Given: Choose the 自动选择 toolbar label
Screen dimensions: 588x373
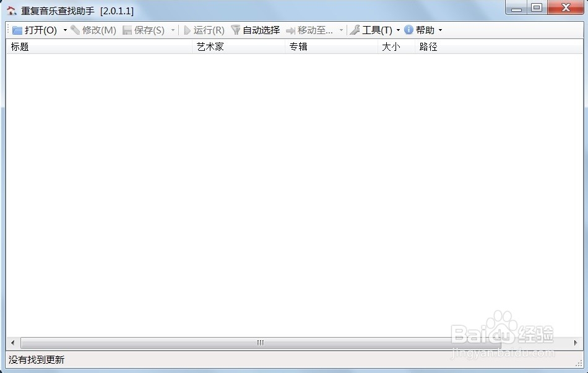Looking at the screenshot, I should pos(261,30).
